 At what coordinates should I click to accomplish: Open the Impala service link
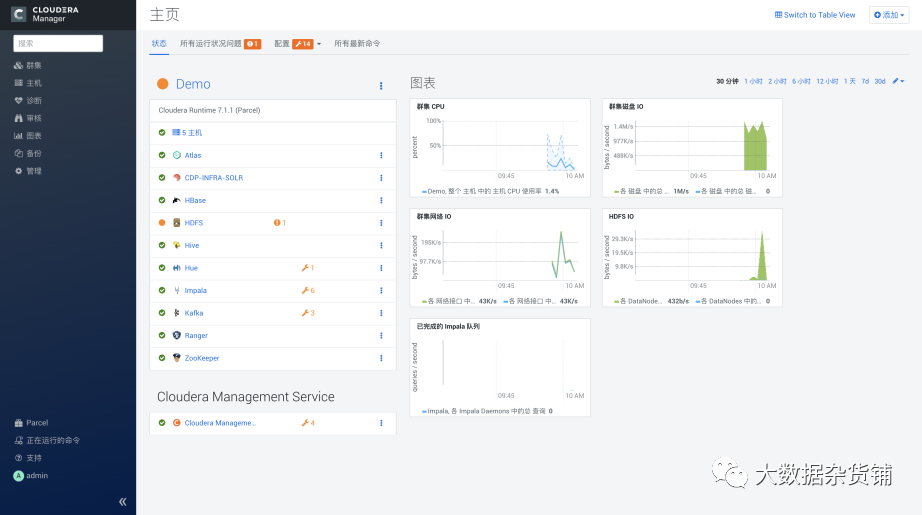point(195,290)
